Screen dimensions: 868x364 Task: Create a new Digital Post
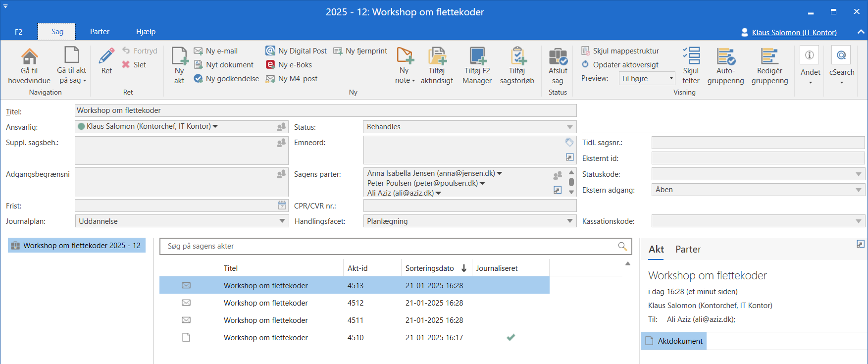[296, 51]
